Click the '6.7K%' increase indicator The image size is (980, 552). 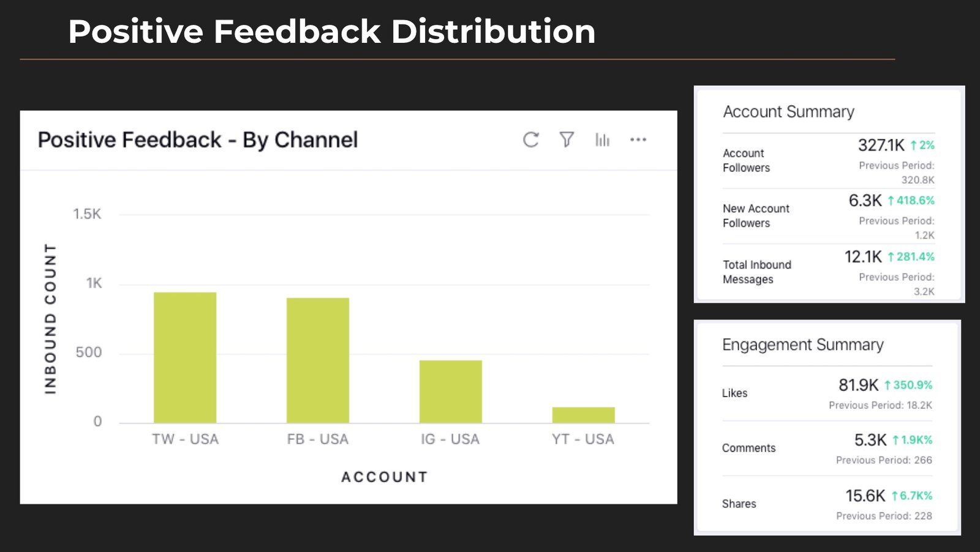[912, 496]
